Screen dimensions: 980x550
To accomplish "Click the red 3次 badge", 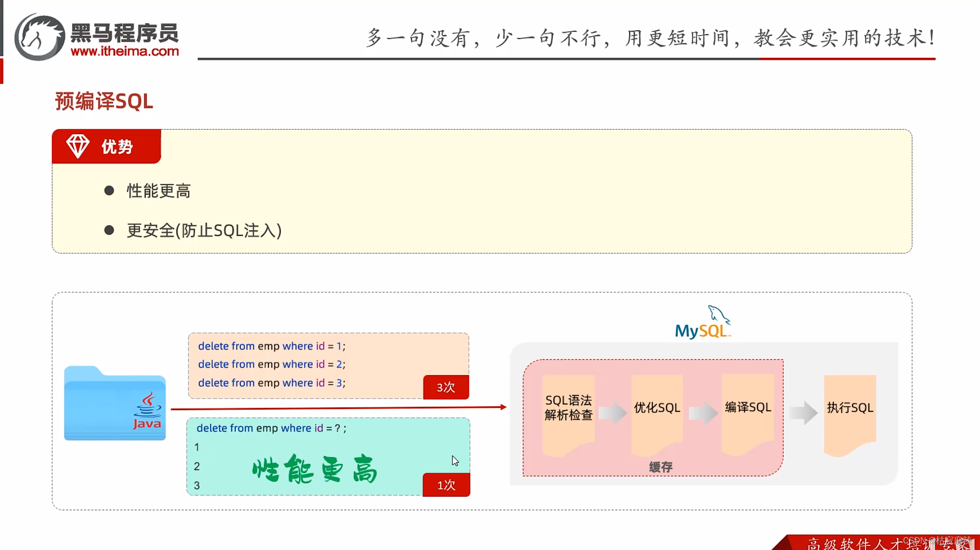I will coord(446,387).
